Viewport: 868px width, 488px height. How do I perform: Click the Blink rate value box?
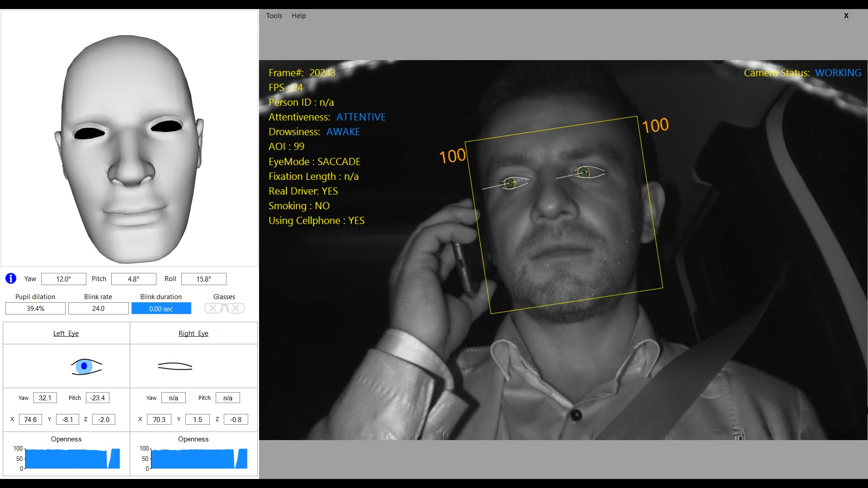pyautogui.click(x=98, y=309)
